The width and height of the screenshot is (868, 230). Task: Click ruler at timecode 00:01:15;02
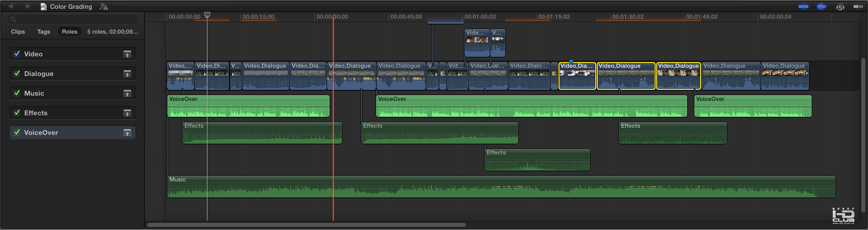[x=554, y=17]
